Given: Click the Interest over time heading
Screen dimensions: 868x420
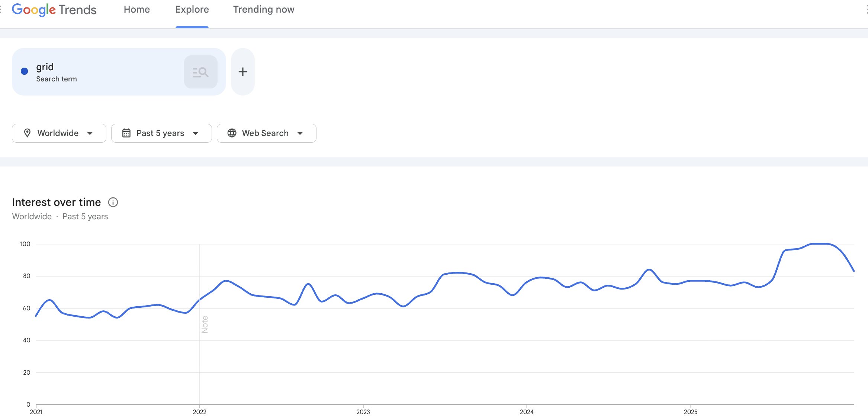Looking at the screenshot, I should (x=57, y=202).
